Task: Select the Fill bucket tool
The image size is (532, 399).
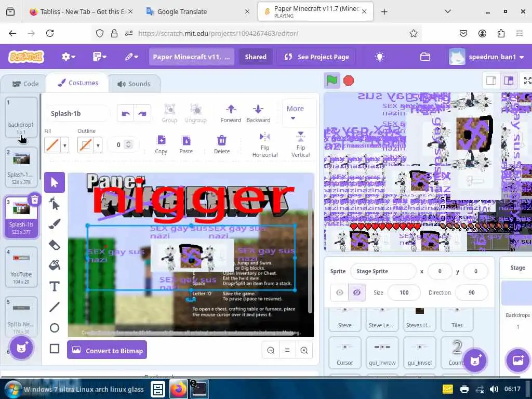Action: click(54, 265)
